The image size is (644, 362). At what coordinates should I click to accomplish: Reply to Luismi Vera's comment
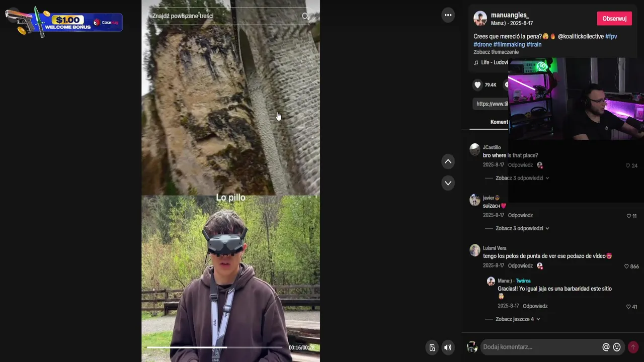click(x=520, y=265)
